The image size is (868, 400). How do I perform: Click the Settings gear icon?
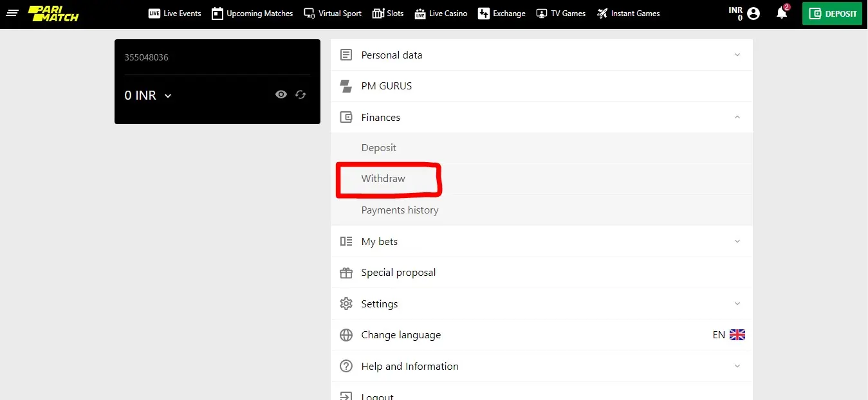346,304
